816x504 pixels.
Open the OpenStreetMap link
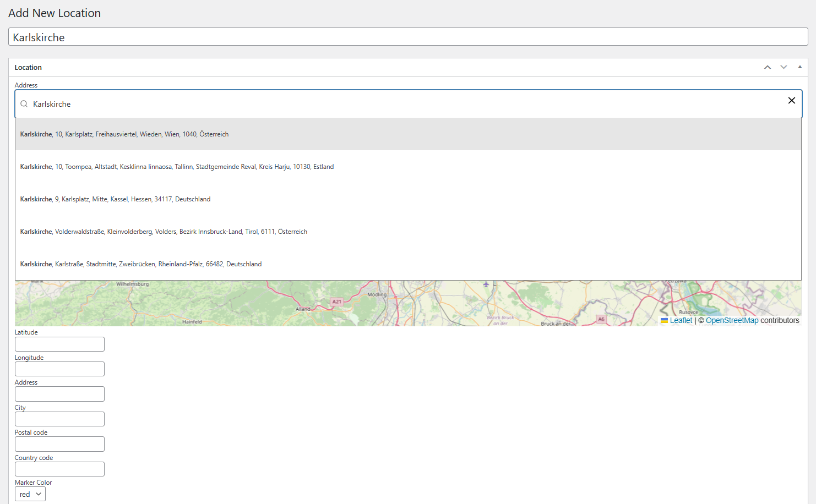[x=732, y=320]
